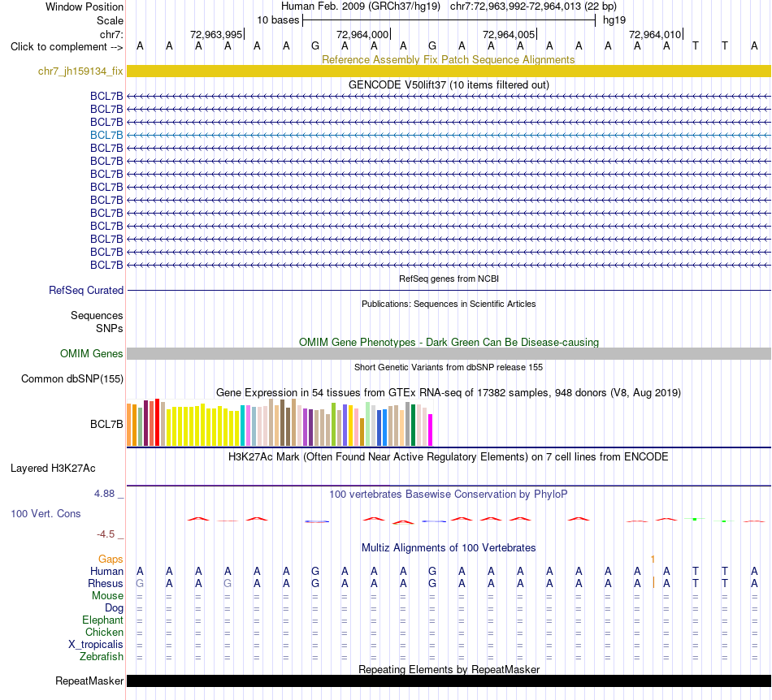Click the -4.5 lower PhyloP scale value

(106, 534)
